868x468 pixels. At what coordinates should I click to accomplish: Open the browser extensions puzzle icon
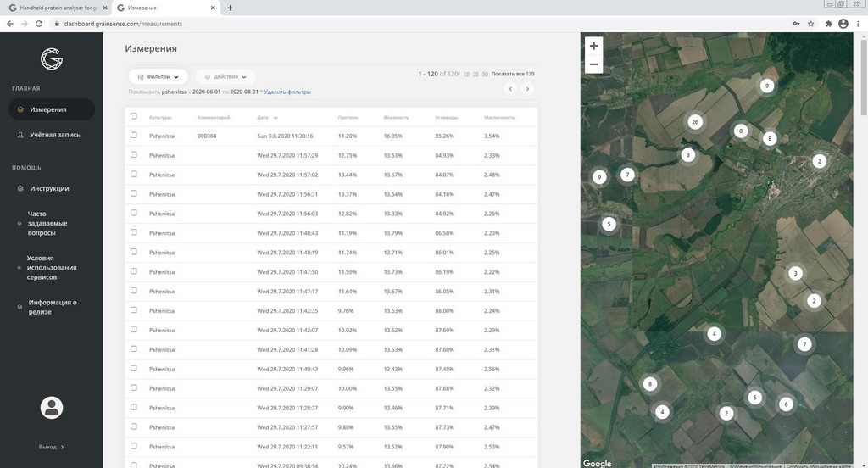pyautogui.click(x=827, y=24)
